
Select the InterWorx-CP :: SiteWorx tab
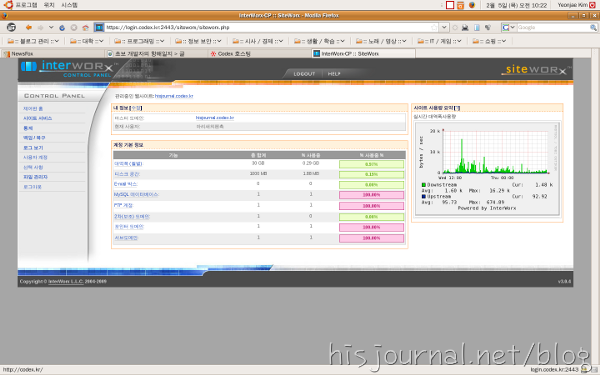364,54
